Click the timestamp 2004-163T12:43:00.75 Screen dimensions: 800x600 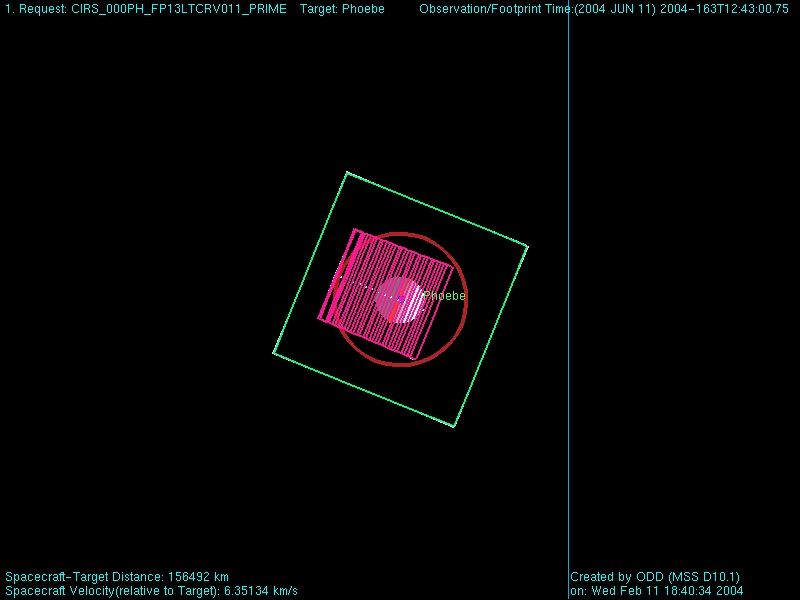724,9
